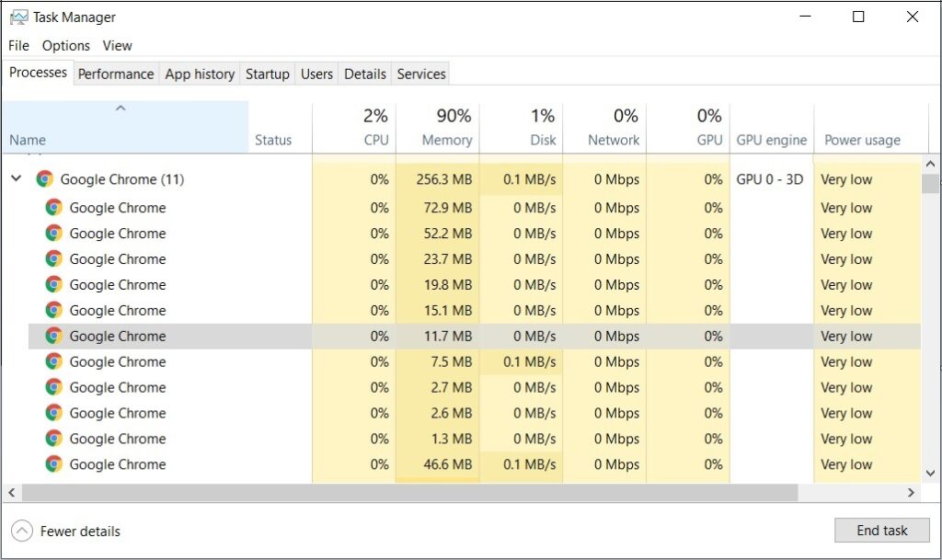Image resolution: width=942 pixels, height=560 pixels.
Task: Click Chrome icon in the 7.5 MB row
Action: (x=53, y=362)
